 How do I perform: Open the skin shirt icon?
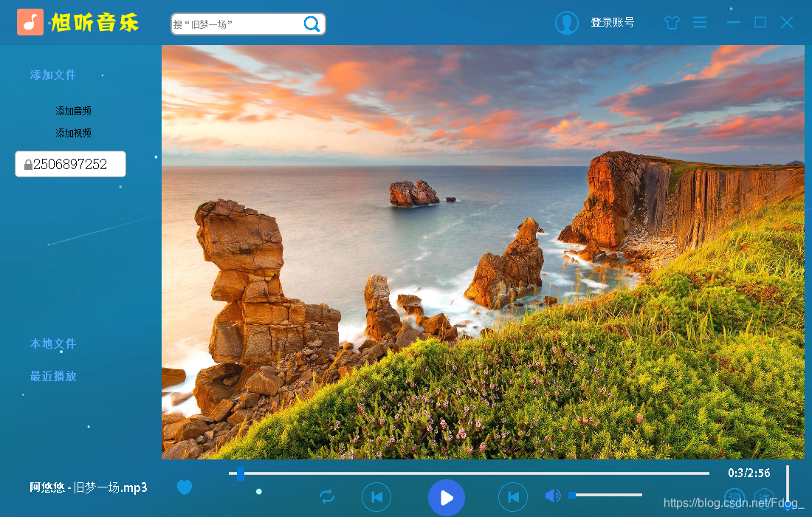coord(672,23)
